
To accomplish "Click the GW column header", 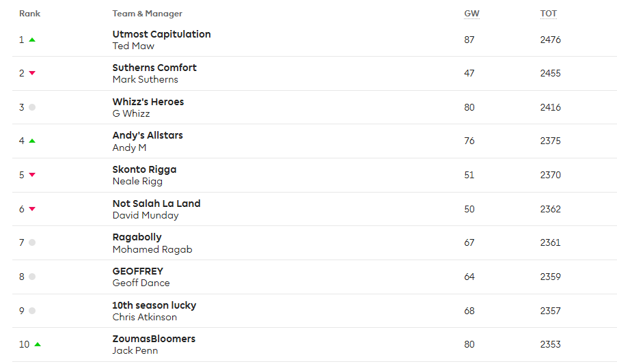I will pyautogui.click(x=471, y=14).
